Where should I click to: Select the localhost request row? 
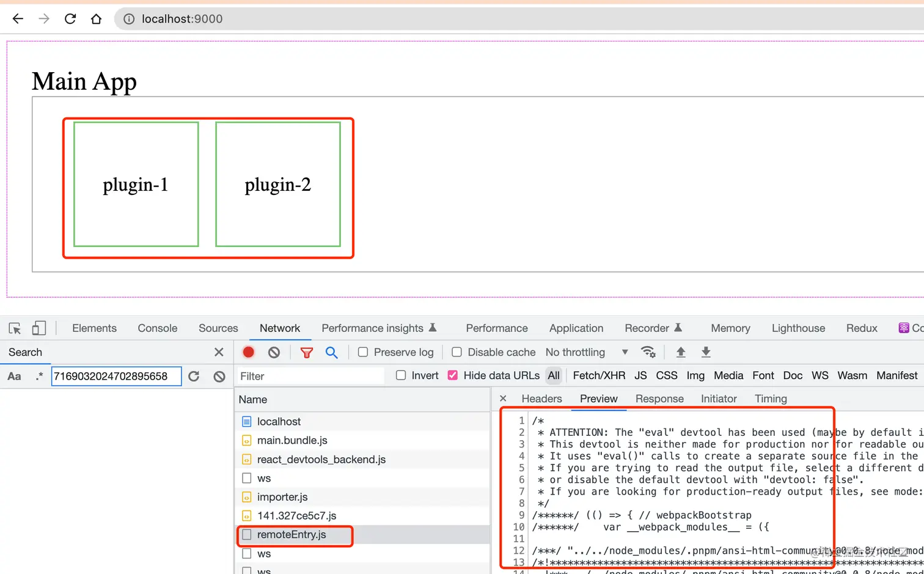[x=363, y=421]
